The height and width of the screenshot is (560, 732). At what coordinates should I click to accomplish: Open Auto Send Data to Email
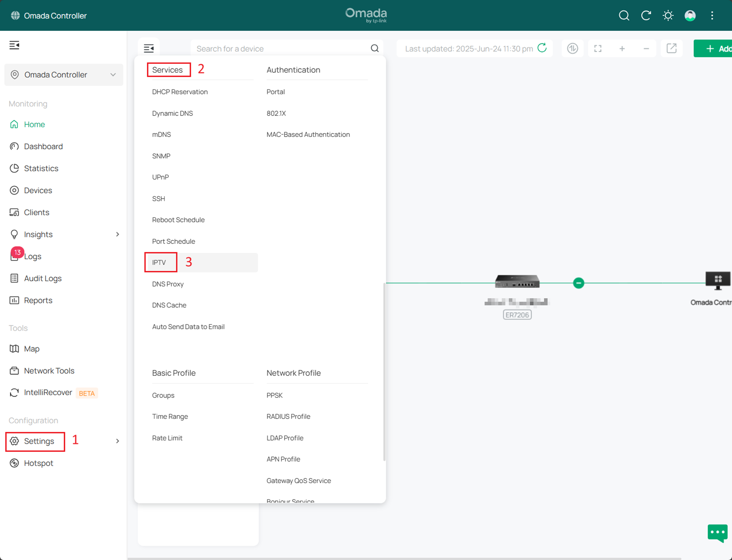(188, 327)
